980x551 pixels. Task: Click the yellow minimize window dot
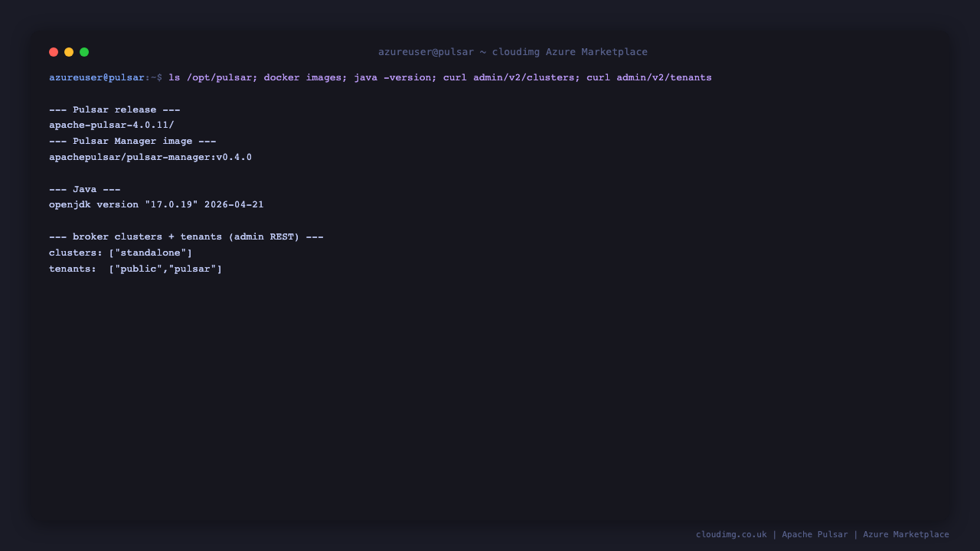[x=69, y=52]
